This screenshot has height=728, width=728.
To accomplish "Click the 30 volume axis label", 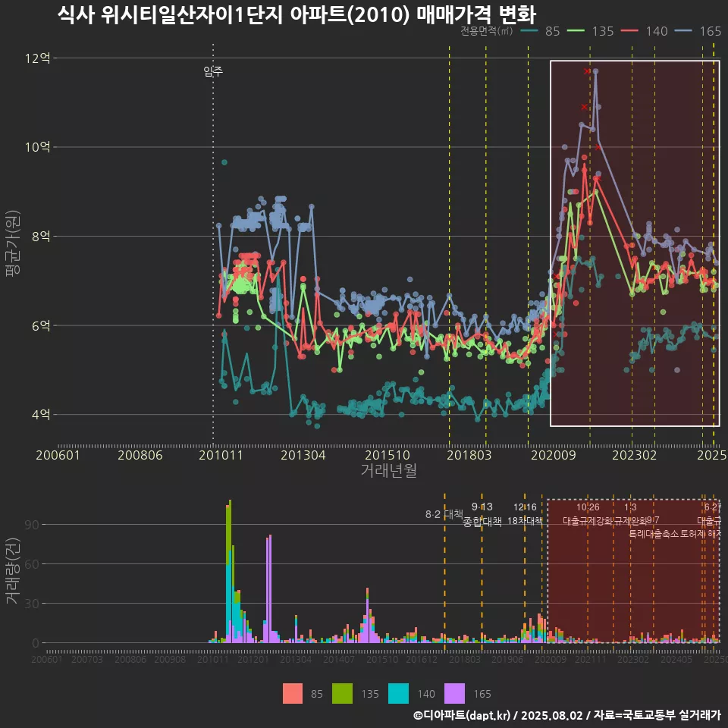I will (32, 604).
